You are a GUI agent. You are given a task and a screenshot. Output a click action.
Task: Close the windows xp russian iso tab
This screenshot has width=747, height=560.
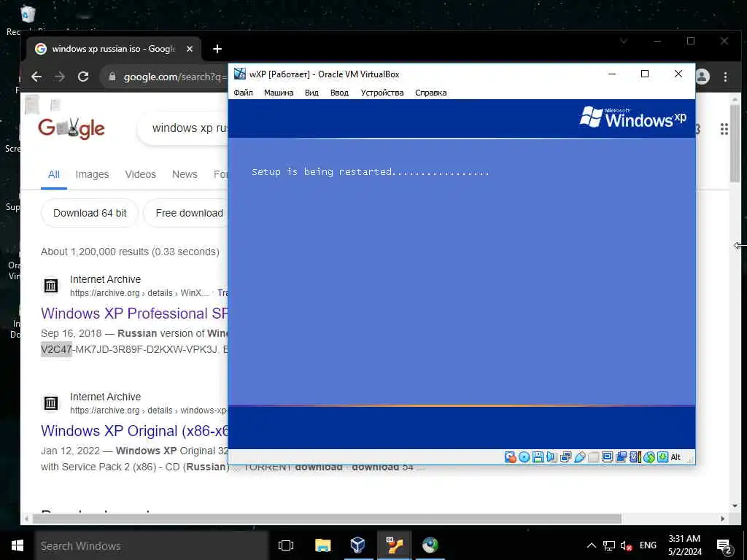click(190, 49)
